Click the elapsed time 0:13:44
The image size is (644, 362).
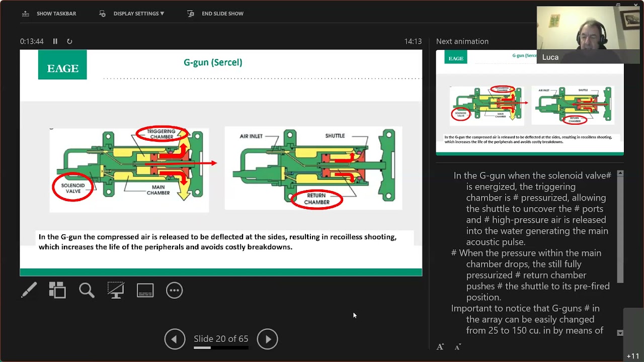point(32,41)
